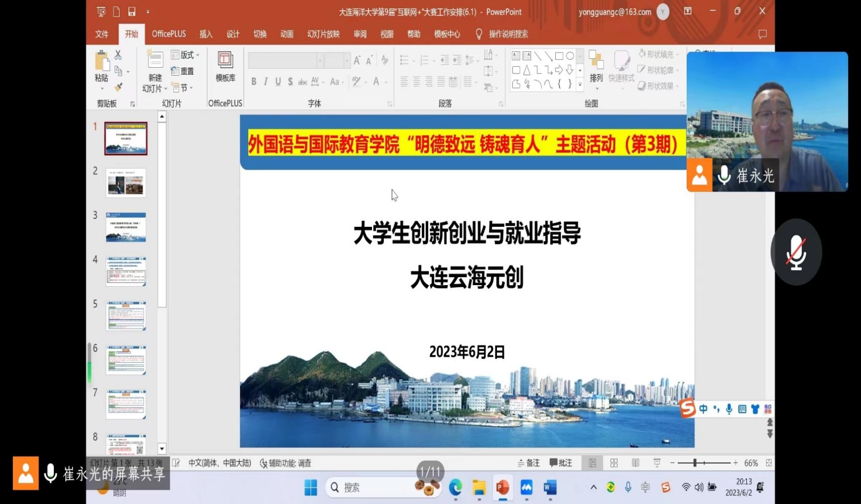861x504 pixels.
Task: Switch to slide sorter view icon
Action: [614, 463]
